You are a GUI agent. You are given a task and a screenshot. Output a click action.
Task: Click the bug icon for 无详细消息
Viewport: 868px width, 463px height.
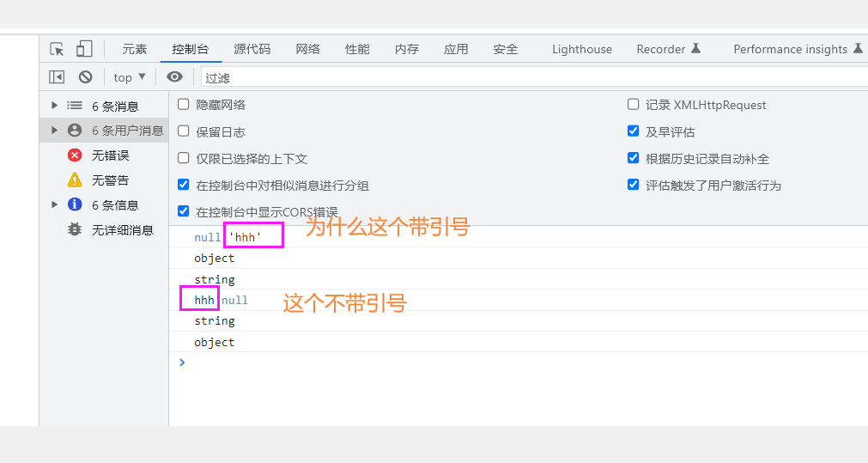(x=75, y=229)
